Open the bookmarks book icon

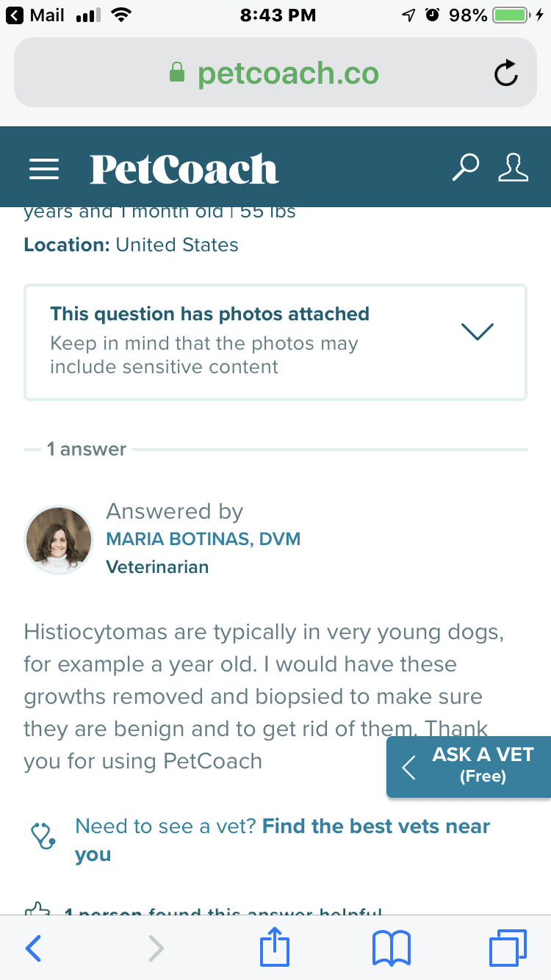[x=391, y=948]
